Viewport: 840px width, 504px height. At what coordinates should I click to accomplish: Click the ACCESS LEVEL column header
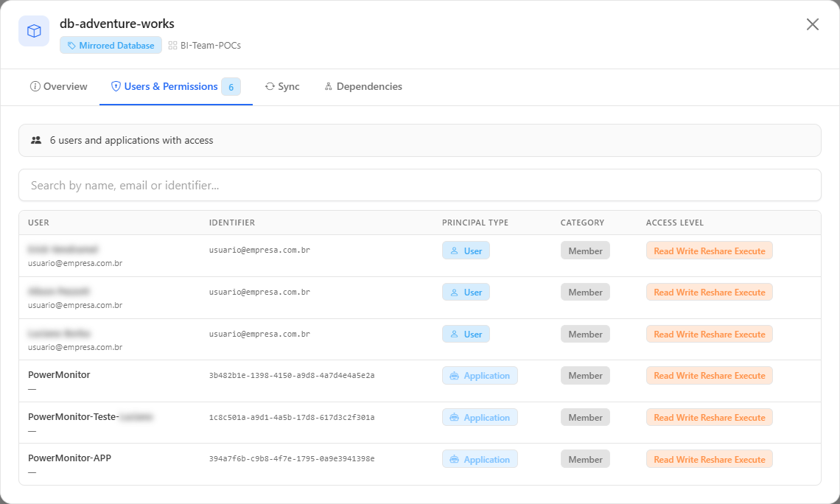(675, 223)
